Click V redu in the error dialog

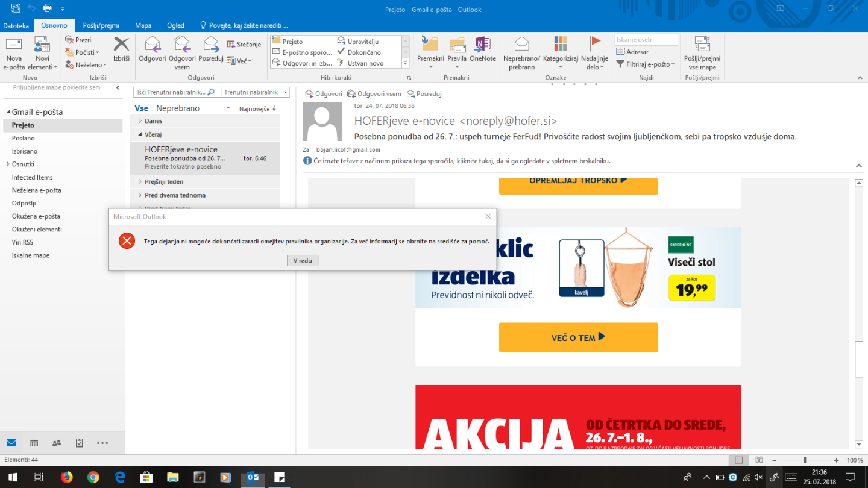303,261
